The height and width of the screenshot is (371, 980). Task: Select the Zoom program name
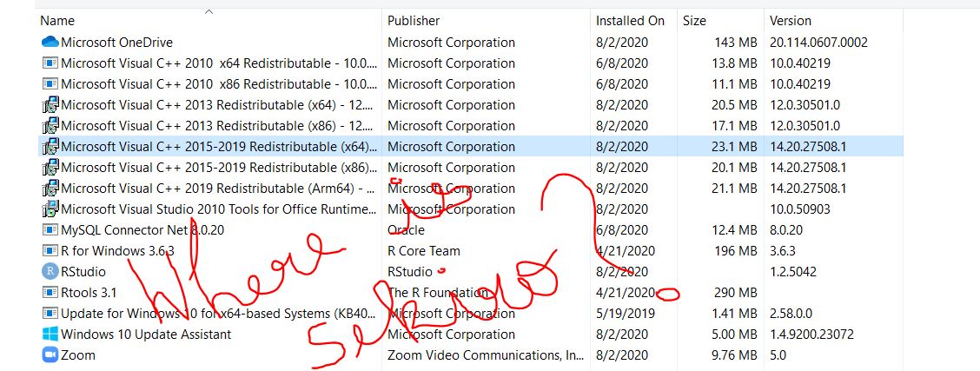tap(78, 354)
